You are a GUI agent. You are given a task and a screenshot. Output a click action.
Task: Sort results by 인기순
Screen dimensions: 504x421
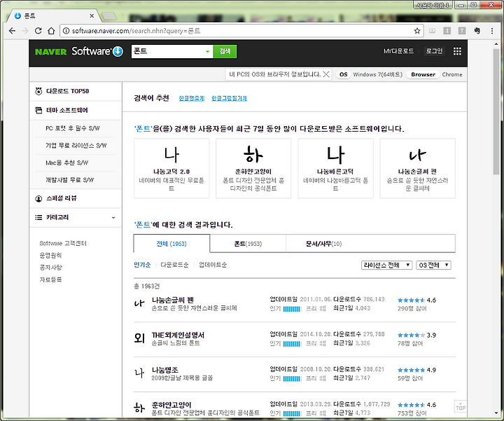[x=142, y=265]
